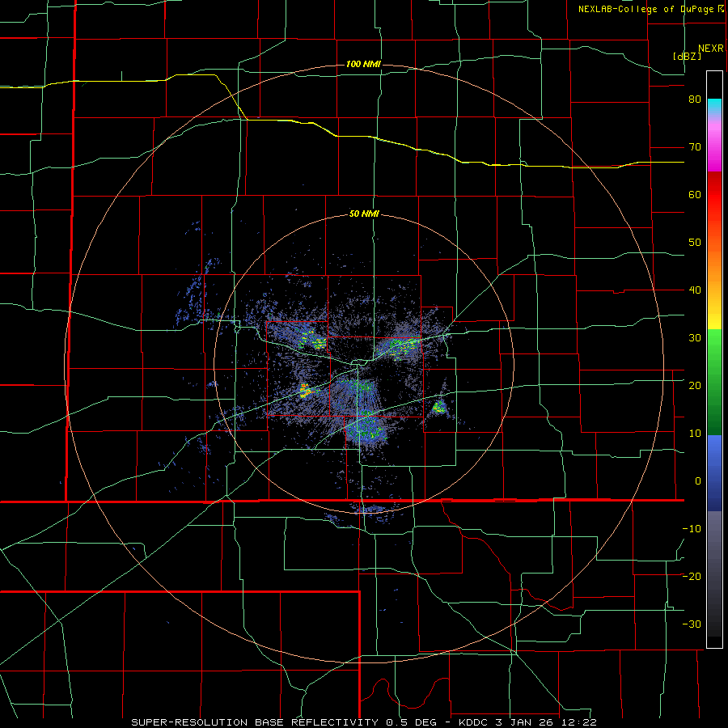Click the 100 NMI range ring label
Screen dimensions: 728x728
[363, 64]
